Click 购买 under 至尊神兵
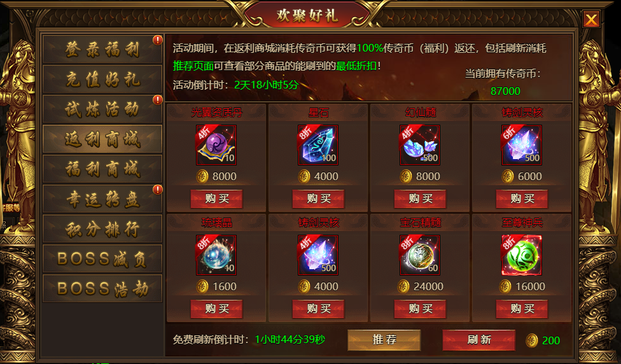Screen dimensions: 621x364 point(522,309)
